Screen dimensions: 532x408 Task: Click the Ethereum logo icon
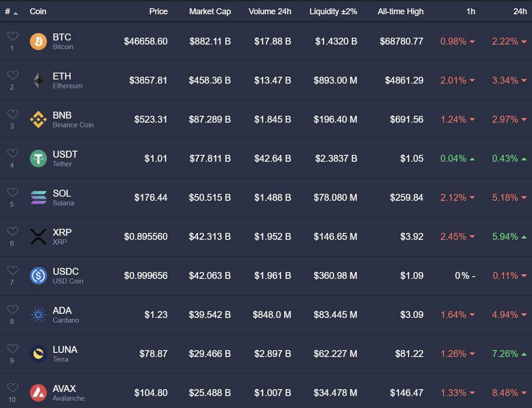[38, 80]
